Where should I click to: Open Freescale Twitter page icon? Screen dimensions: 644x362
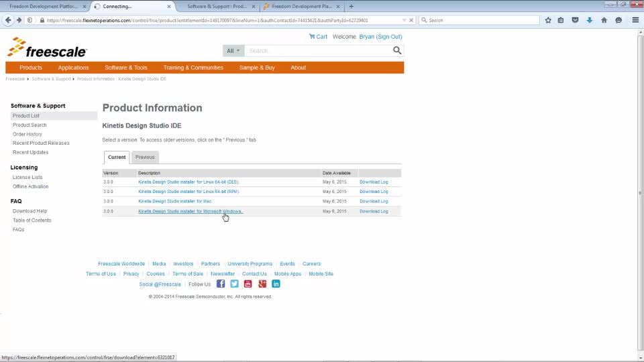(234, 284)
